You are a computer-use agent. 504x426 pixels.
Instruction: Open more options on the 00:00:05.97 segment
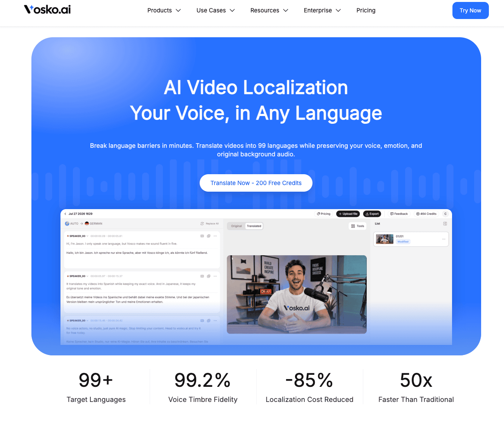point(215,276)
